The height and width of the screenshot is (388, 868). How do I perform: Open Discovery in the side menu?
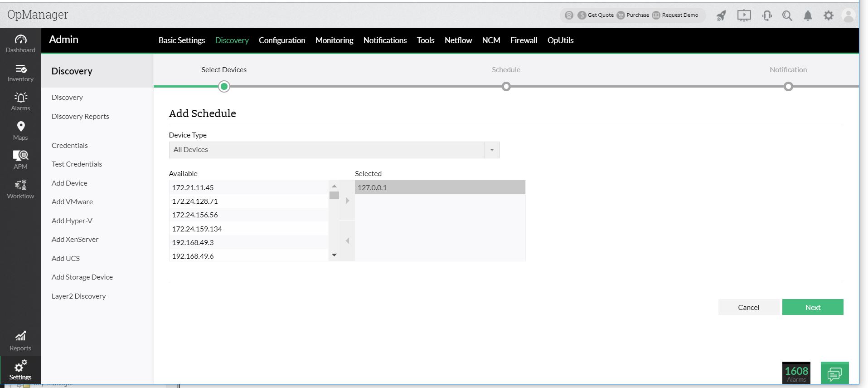point(67,97)
